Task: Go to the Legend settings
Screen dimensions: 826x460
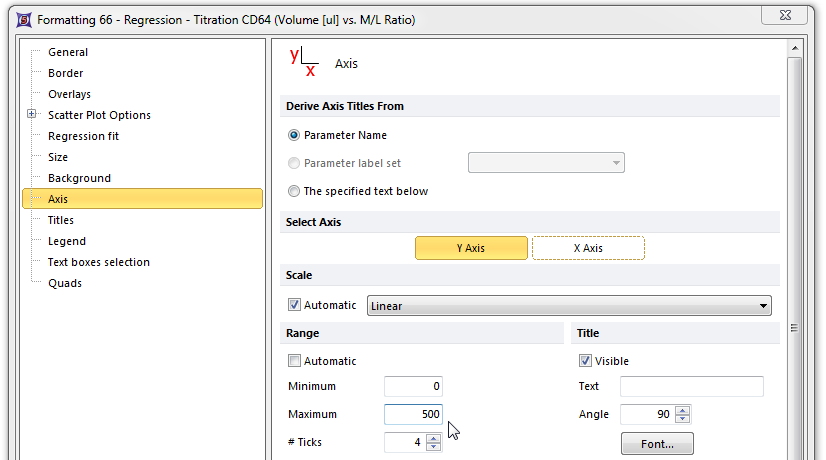Action: (x=67, y=241)
